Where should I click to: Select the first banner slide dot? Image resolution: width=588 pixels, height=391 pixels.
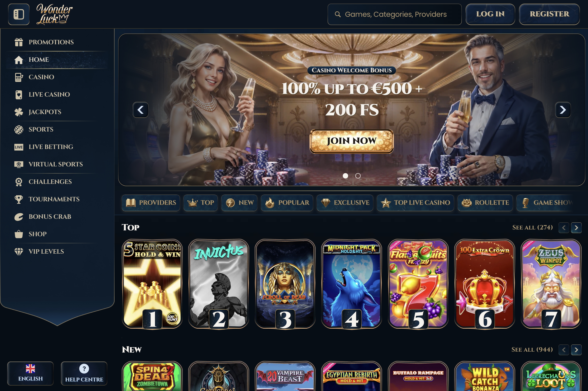coord(345,176)
